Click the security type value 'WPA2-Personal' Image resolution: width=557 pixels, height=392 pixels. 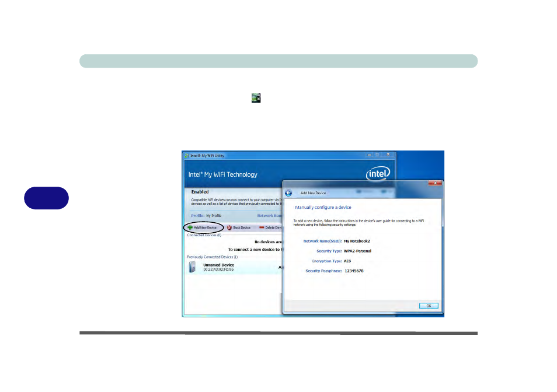point(357,251)
